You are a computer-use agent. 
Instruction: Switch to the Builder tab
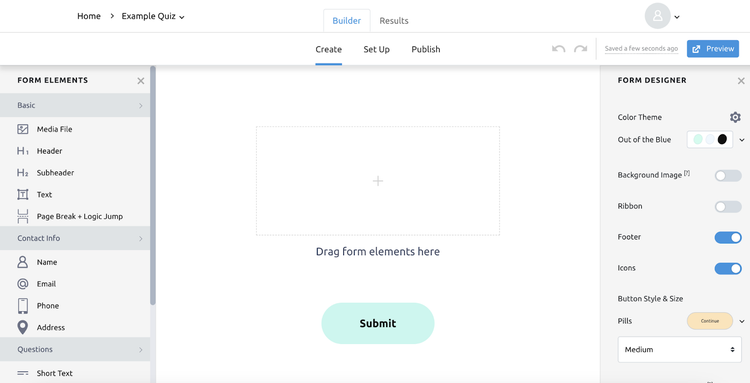[x=346, y=21]
